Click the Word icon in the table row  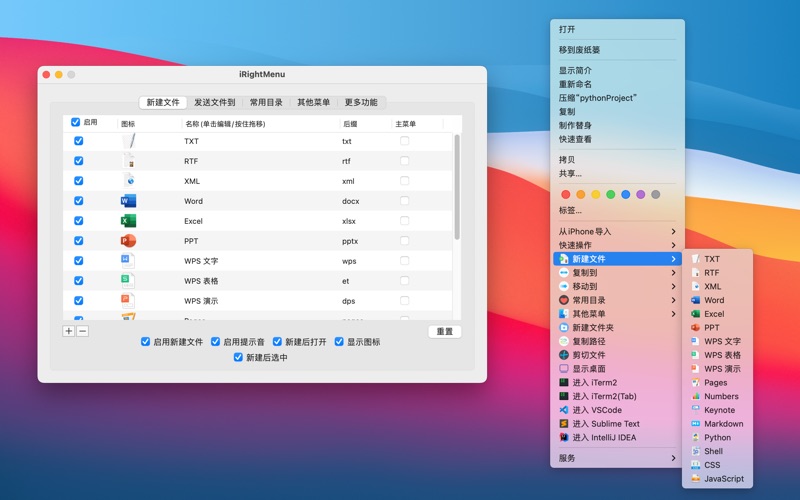click(128, 201)
